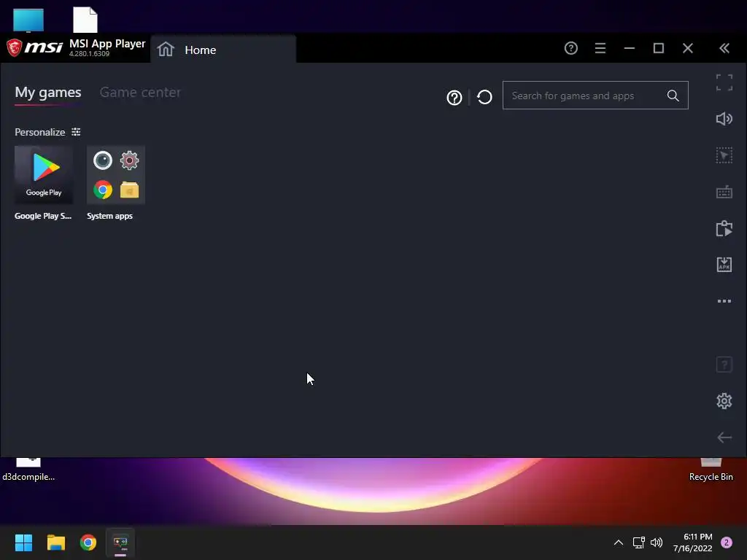Refresh the My games list

[484, 97]
